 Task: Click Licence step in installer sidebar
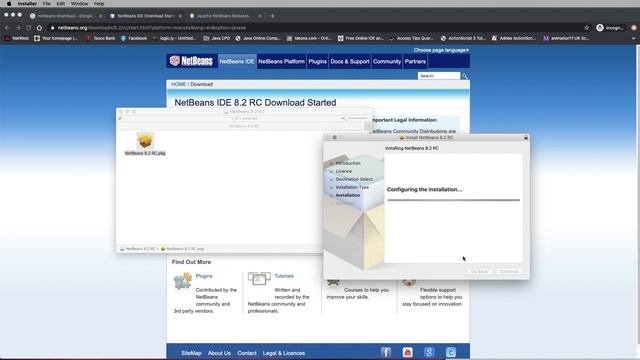(343, 171)
